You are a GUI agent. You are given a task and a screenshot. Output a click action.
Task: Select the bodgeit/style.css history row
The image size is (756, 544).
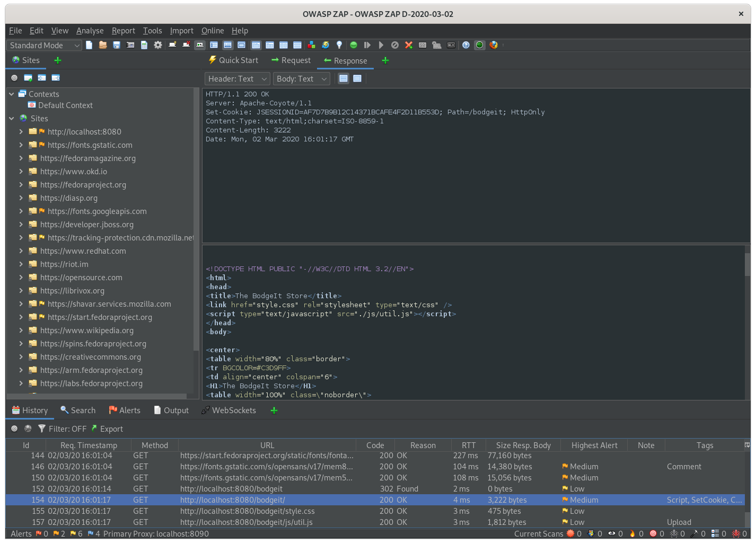point(247,511)
